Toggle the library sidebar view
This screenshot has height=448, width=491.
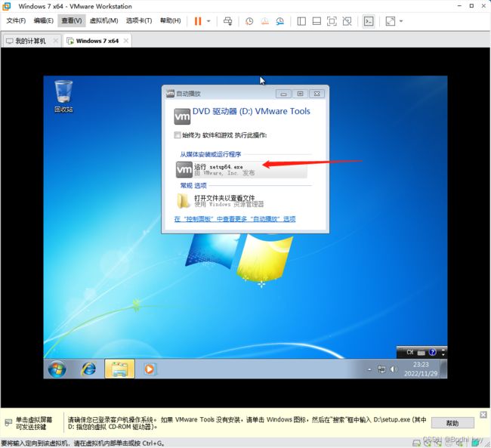301,21
